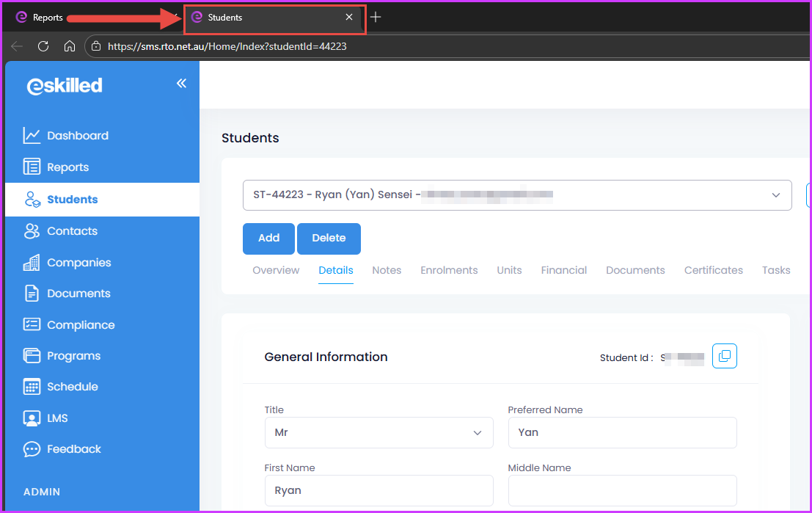The height and width of the screenshot is (513, 812).
Task: Click the Dashboard chart icon in sidebar
Action: tap(32, 136)
